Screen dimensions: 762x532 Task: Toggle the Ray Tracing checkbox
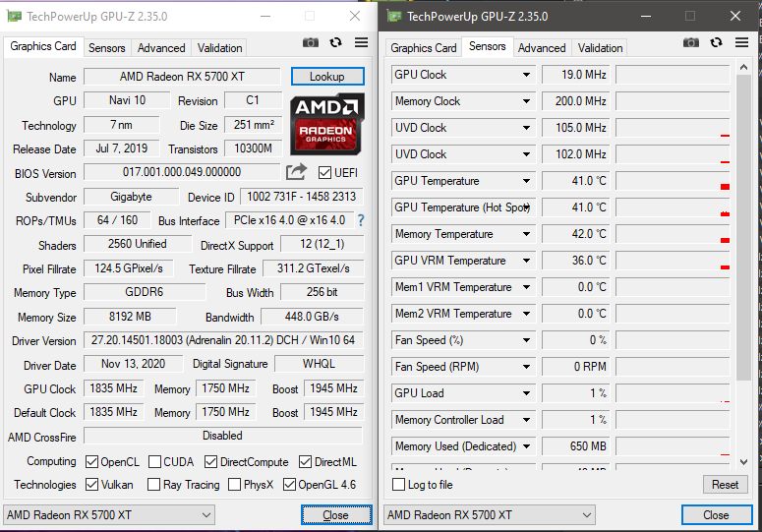(x=153, y=485)
